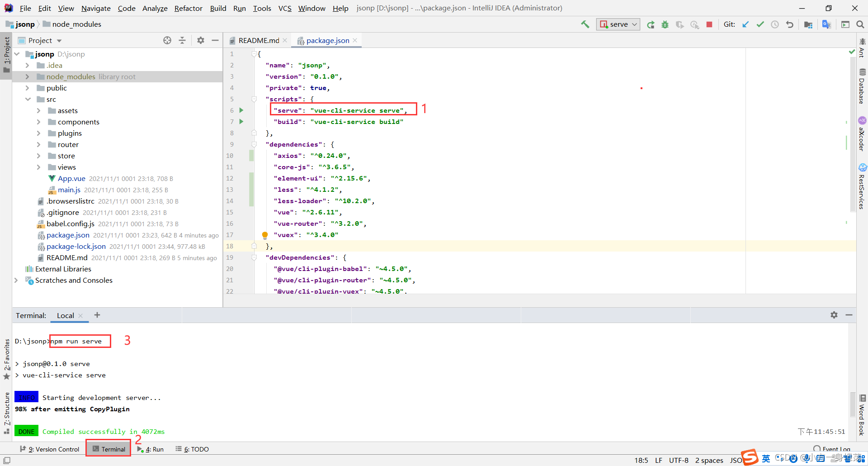Click the Build project hammer icon

(585, 24)
